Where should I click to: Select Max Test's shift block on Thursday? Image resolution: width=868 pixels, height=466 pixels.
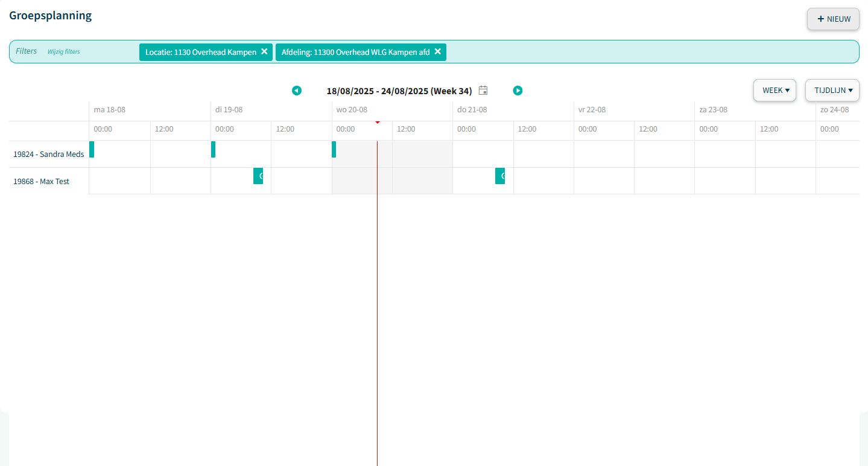500,176
